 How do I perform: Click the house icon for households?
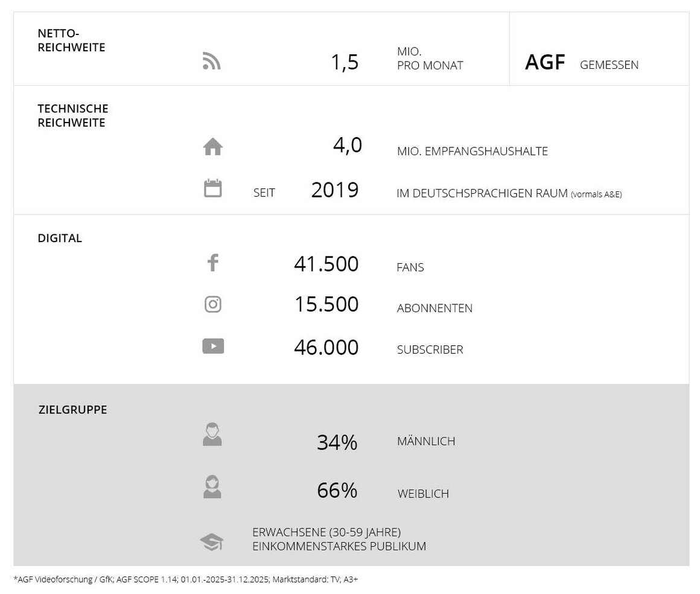(x=212, y=147)
